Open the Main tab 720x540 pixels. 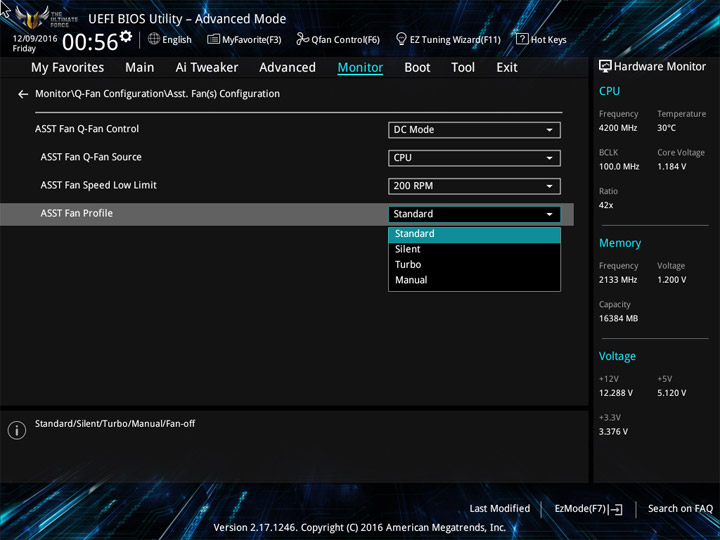pos(140,68)
